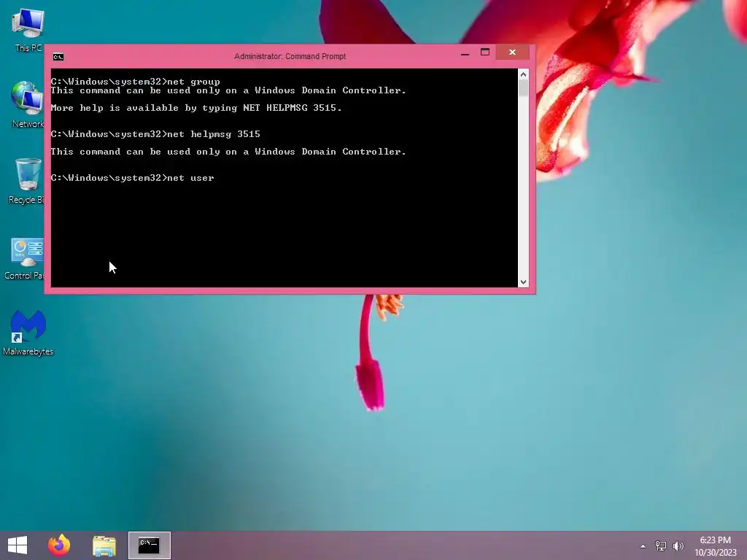Show hidden tray icons arrow
Image resolution: width=747 pixels, height=560 pixels.
pos(643,545)
